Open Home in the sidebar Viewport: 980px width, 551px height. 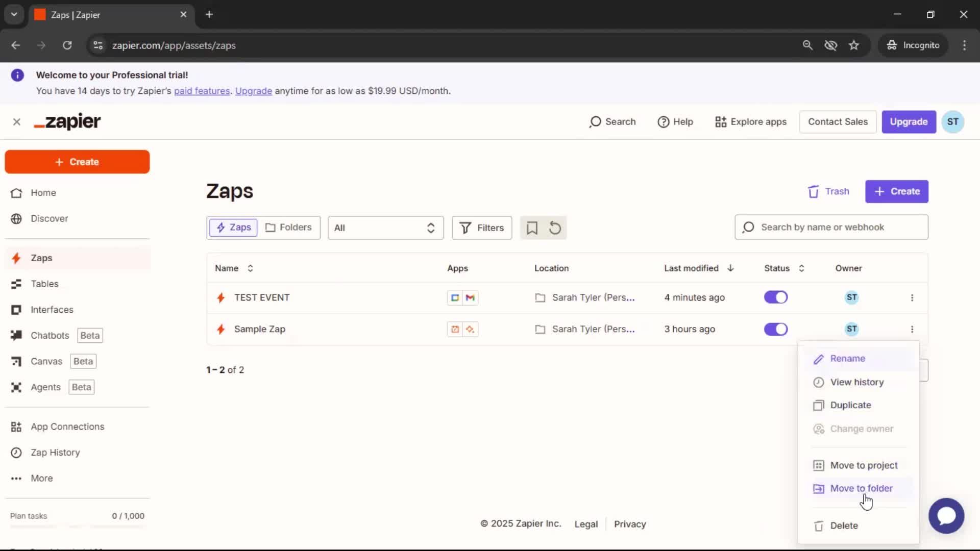77,193
